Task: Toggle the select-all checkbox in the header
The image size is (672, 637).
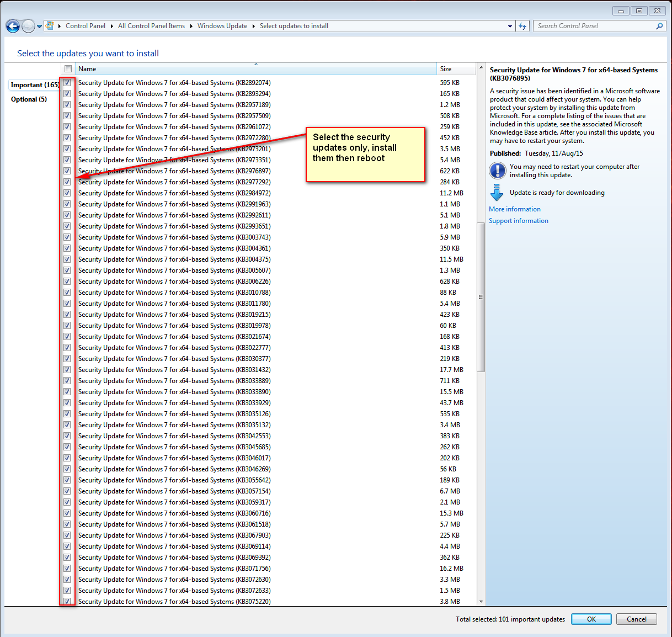Action: (x=68, y=69)
